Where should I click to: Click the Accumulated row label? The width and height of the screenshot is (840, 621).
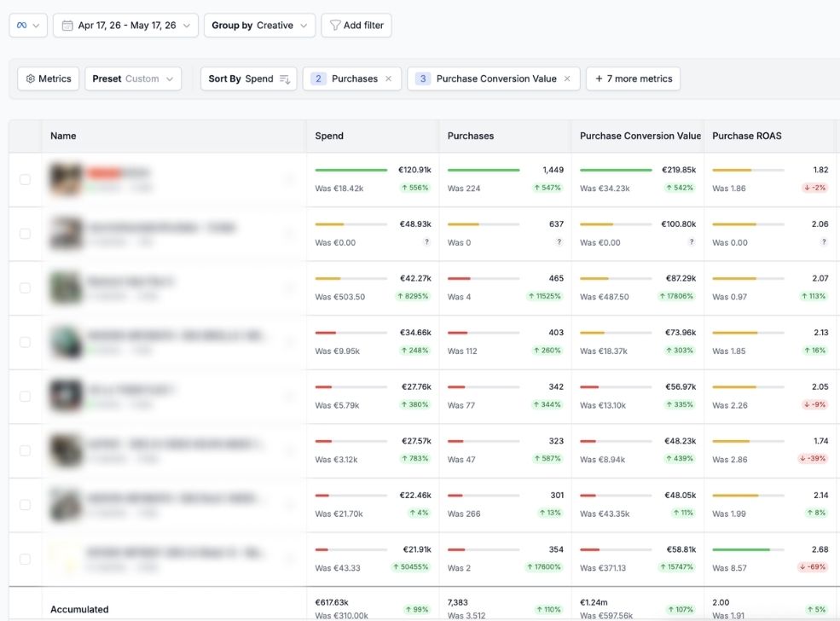[x=79, y=609]
